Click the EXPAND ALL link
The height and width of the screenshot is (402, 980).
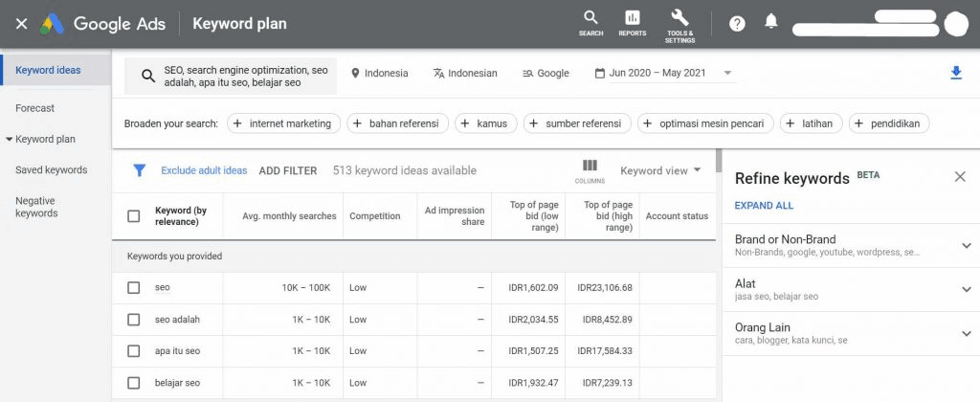coord(764,206)
